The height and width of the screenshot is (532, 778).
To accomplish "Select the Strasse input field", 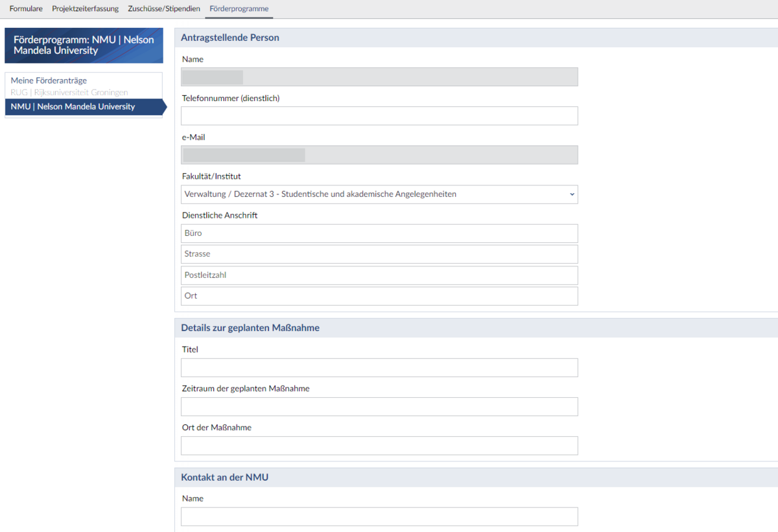I will pyautogui.click(x=379, y=253).
